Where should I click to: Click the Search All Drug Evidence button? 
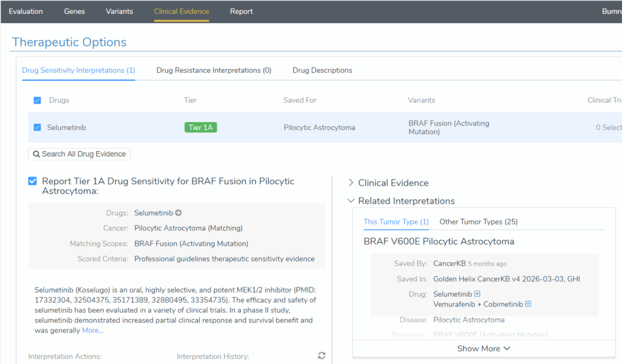[80, 154]
